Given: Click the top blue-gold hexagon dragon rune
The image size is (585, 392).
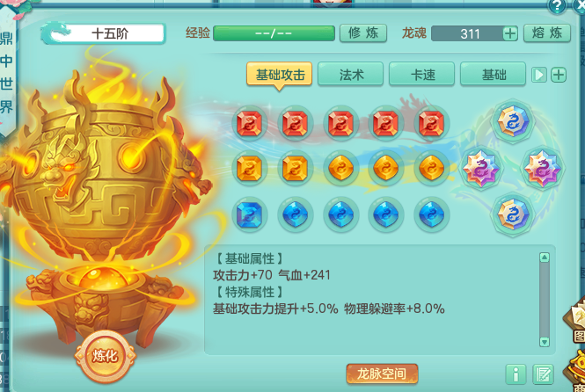Looking at the screenshot, I should tap(513, 121).
